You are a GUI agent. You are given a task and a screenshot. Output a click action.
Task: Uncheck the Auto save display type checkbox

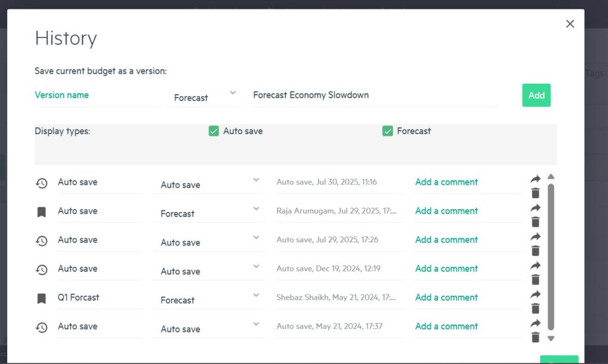tap(214, 131)
